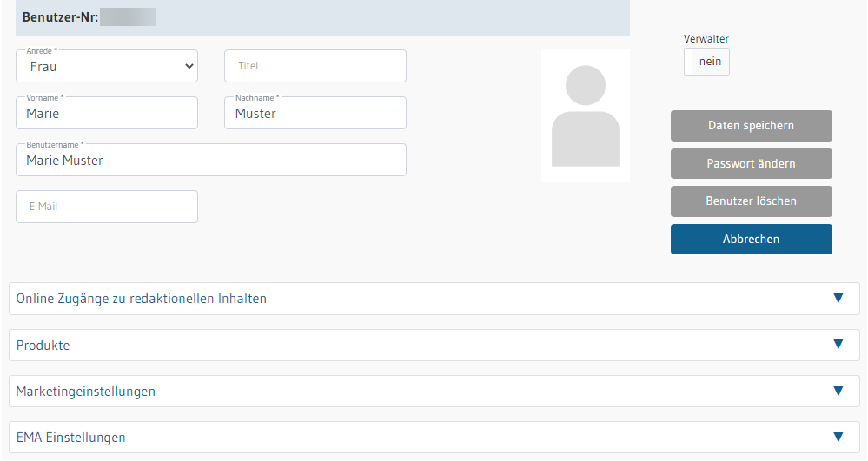
Task: Click the user profile avatar placeholder
Action: (585, 115)
